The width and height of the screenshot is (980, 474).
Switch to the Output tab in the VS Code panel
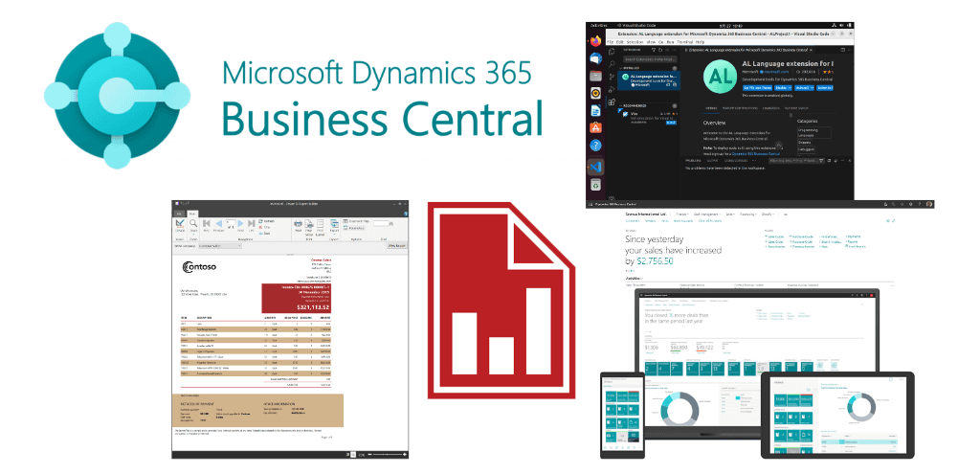tap(712, 161)
